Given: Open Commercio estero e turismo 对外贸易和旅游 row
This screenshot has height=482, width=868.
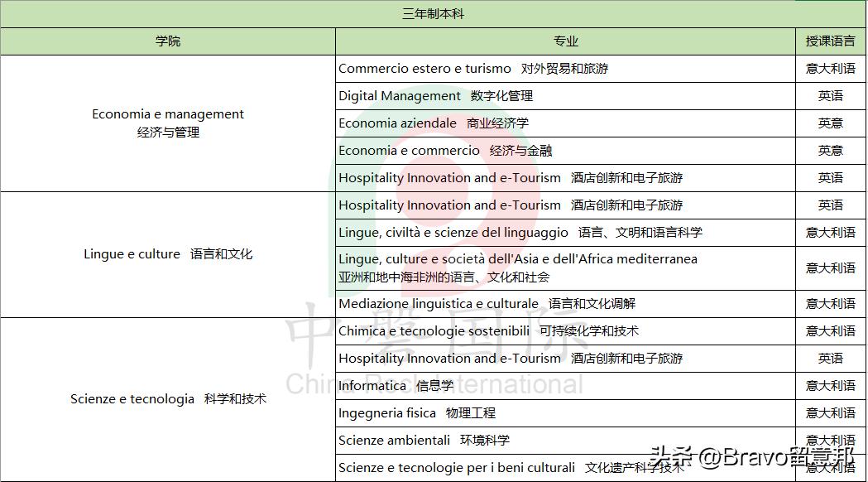Looking at the screenshot, I should (475, 69).
